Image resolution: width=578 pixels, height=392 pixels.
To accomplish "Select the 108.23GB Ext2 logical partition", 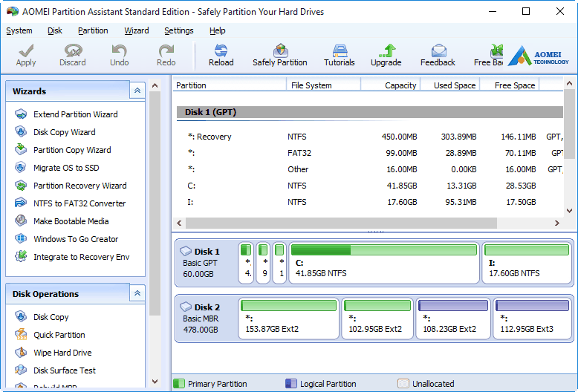I will point(453,318).
